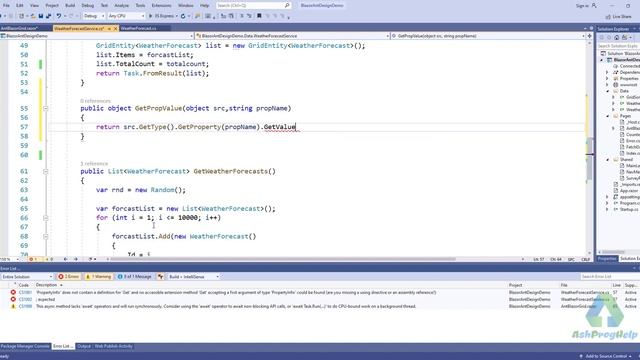Switch to the Output tab
This screenshot has height=360, width=640.
click(x=84, y=347)
